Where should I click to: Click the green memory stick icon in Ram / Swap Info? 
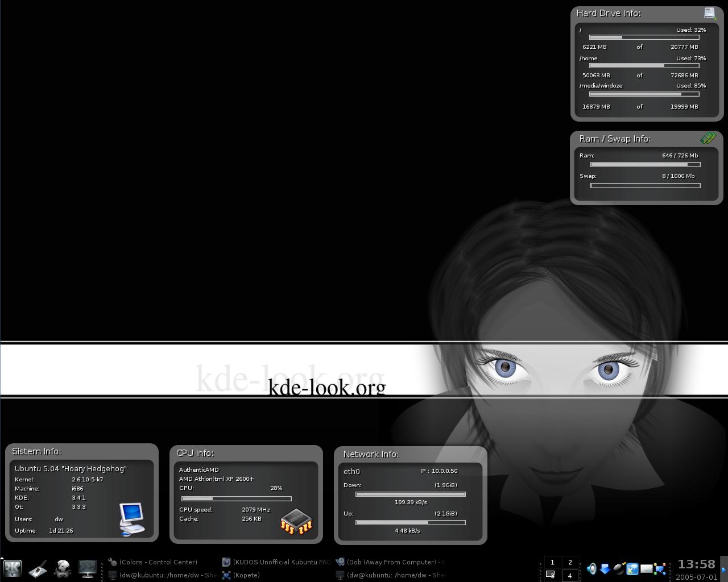click(708, 138)
